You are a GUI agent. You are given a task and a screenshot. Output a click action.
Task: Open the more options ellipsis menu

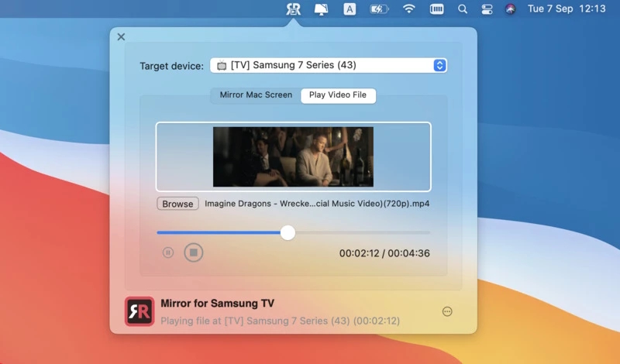tap(447, 312)
